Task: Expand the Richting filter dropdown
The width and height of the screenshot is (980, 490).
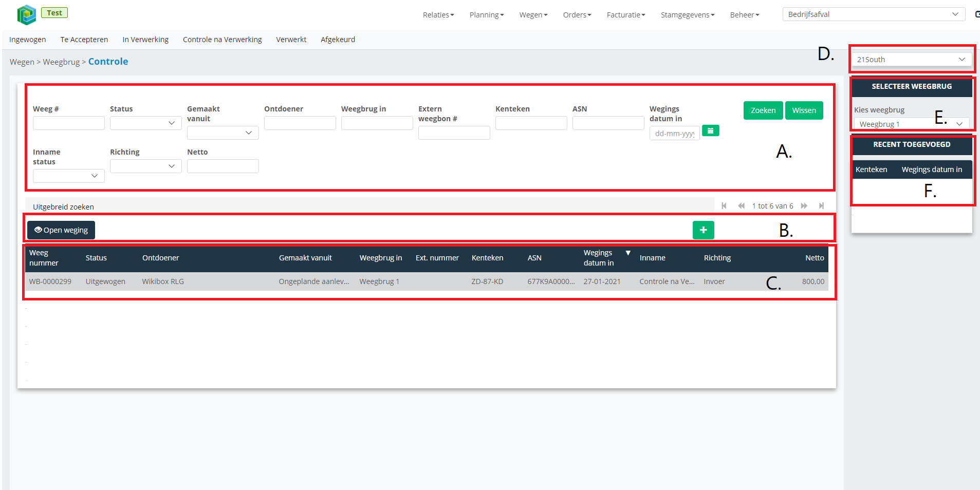Action: (x=145, y=166)
